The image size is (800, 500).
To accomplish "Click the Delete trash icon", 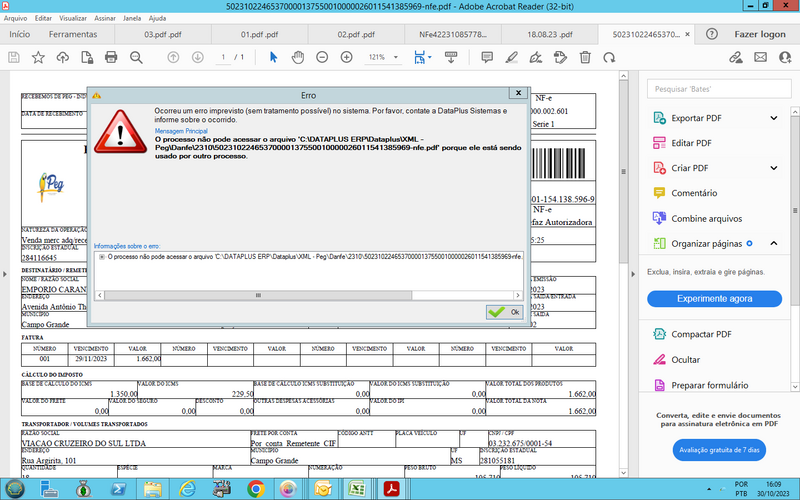I will (585, 57).
